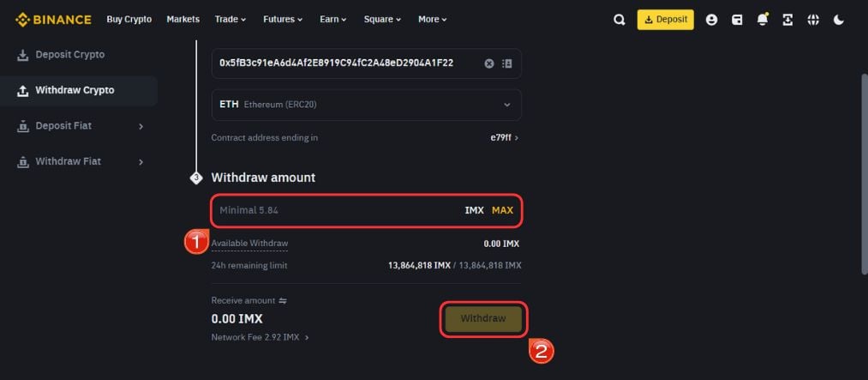Expand the Deposit Fiat sidebar item

80,126
